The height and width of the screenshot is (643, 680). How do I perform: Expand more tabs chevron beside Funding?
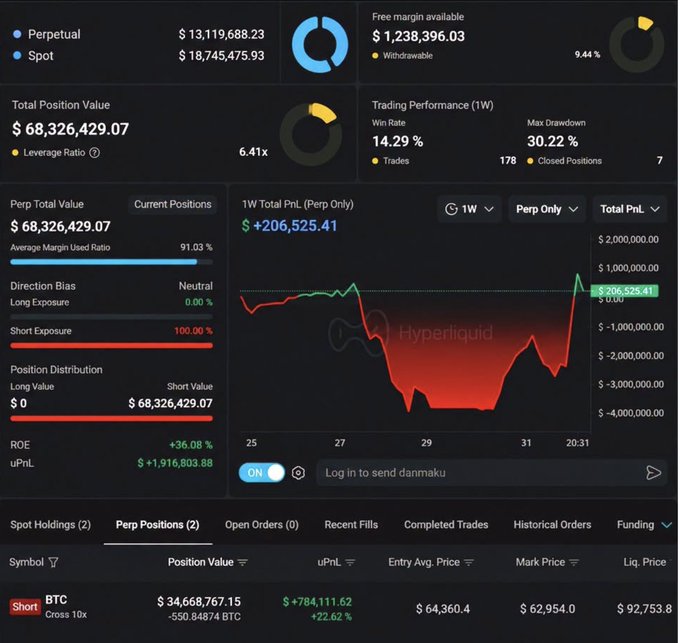(x=667, y=525)
